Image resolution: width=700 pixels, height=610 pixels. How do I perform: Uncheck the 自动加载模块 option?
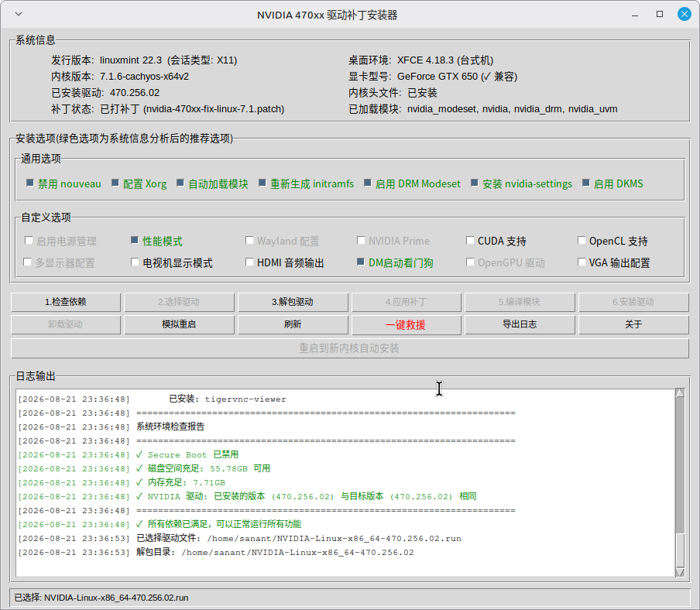(180, 183)
